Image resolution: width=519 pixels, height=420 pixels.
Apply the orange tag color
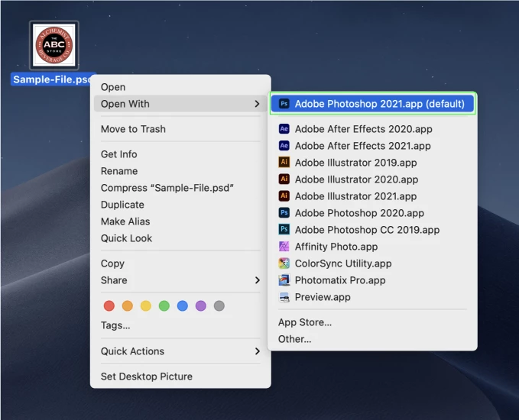128,306
